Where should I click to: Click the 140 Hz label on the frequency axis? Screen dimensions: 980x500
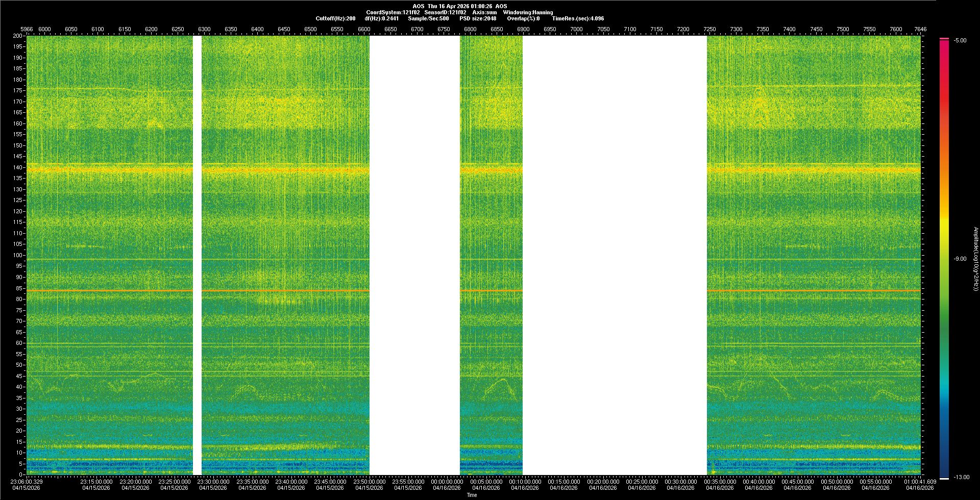point(18,167)
